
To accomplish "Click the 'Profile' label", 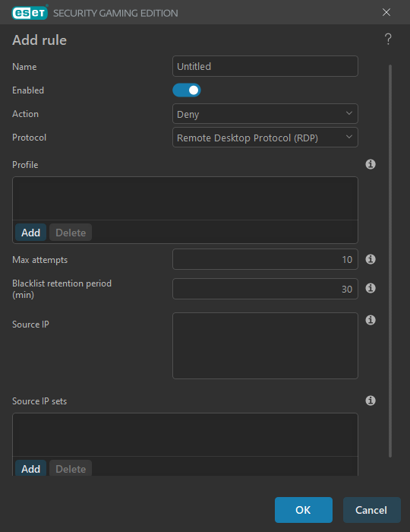I will (x=25, y=165).
